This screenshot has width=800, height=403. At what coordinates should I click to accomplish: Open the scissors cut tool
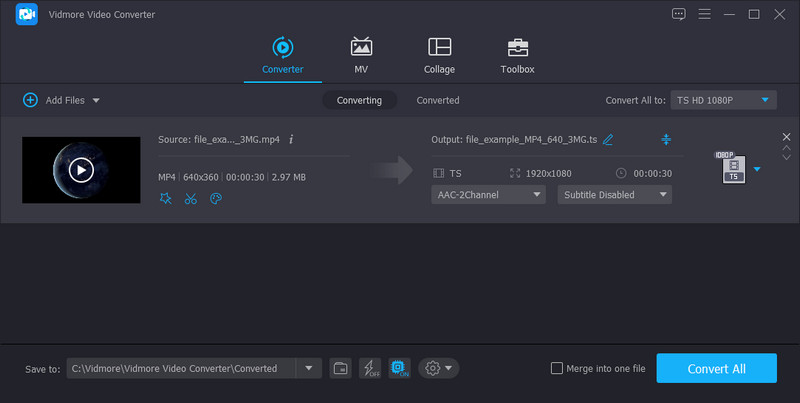(x=190, y=198)
